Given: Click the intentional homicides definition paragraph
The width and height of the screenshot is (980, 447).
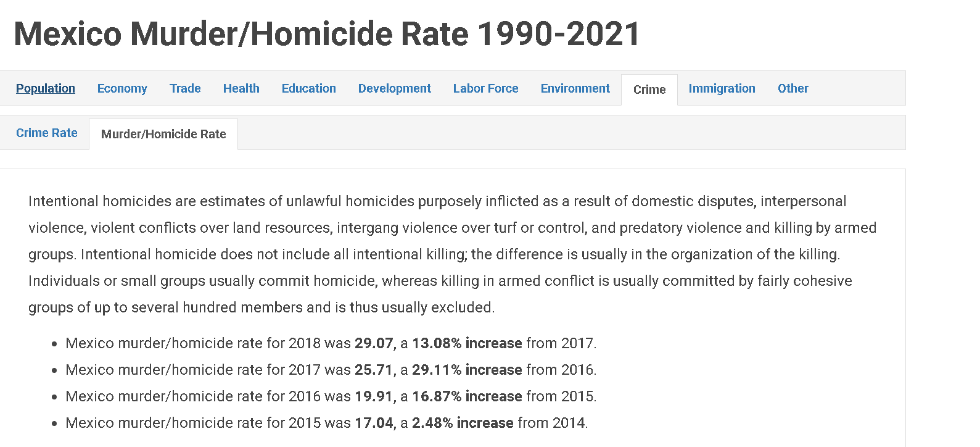Looking at the screenshot, I should 453,254.
